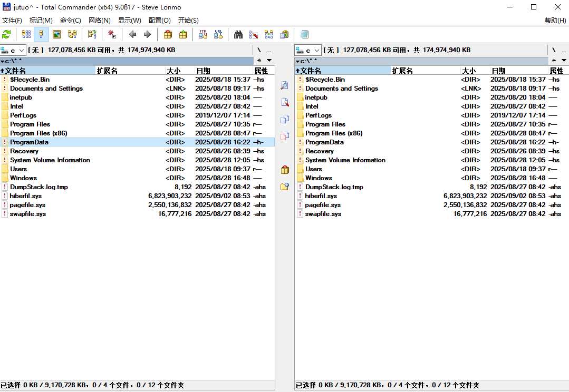Click the red star invert selection icon
Screen dimensions: 569x392
[112, 34]
